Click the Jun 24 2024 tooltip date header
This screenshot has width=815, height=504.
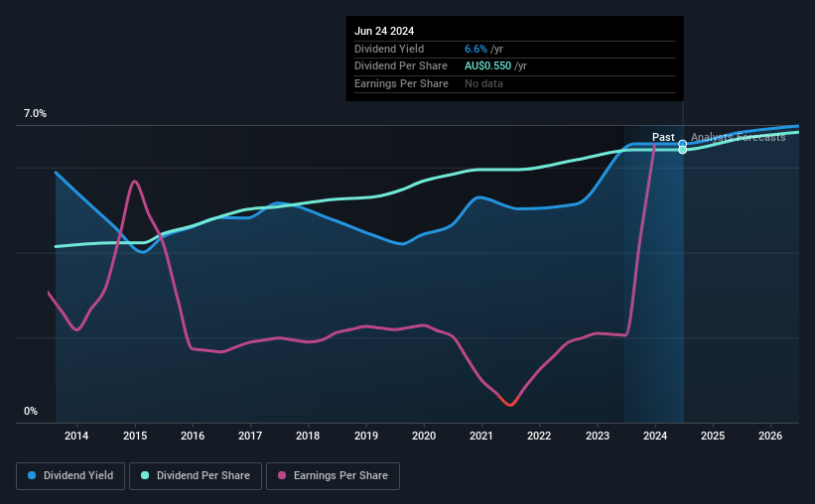pos(384,31)
